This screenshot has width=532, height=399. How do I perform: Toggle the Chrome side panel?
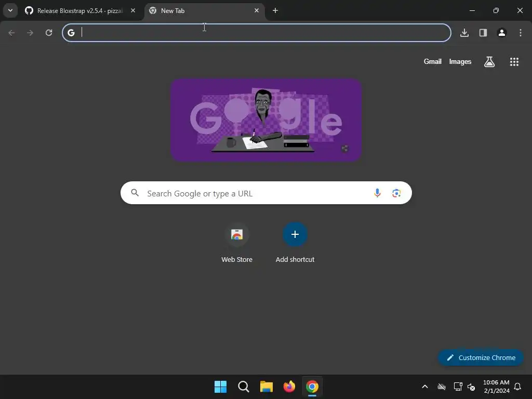[483, 33]
